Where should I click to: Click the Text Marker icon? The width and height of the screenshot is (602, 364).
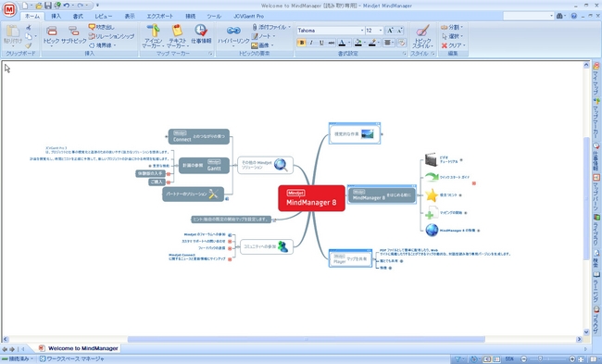(x=177, y=31)
